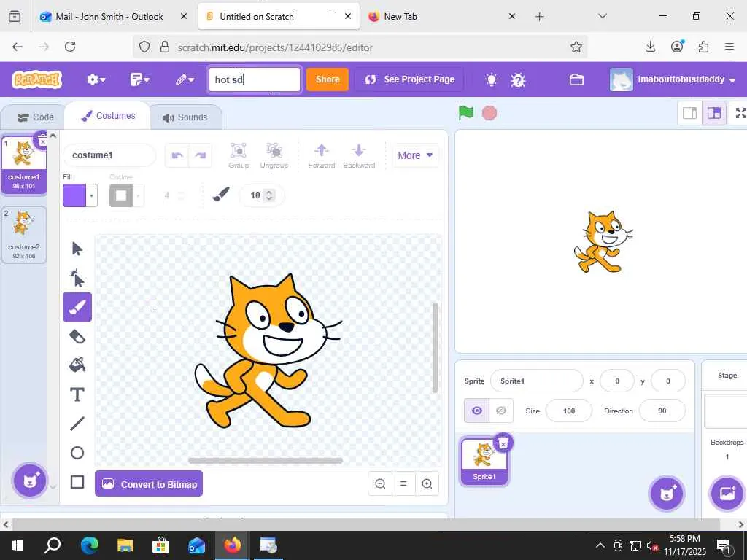
Task: Expand the More options dropdown
Action: [x=415, y=156]
